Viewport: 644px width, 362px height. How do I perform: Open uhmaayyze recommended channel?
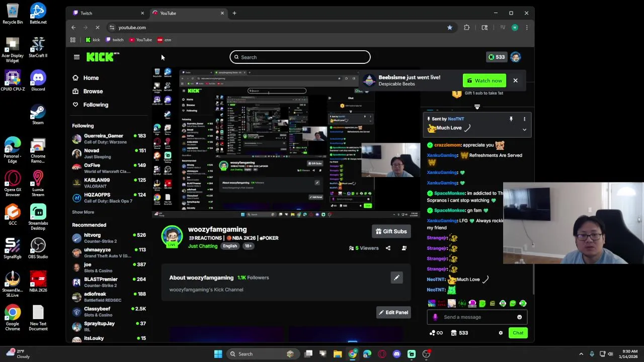point(109,252)
